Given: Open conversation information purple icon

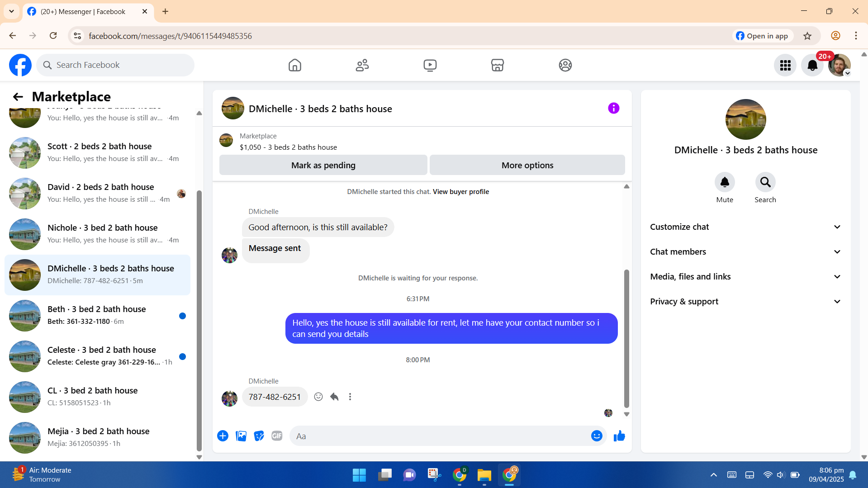Looking at the screenshot, I should [613, 108].
